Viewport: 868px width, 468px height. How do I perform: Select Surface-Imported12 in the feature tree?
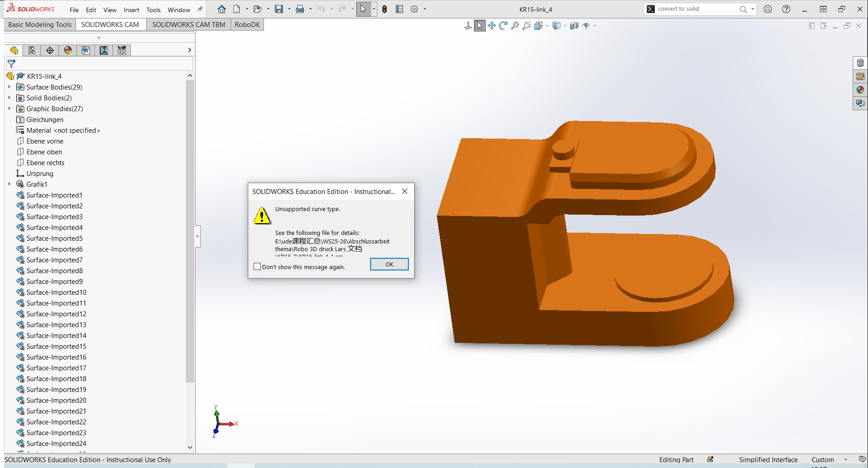pos(56,314)
